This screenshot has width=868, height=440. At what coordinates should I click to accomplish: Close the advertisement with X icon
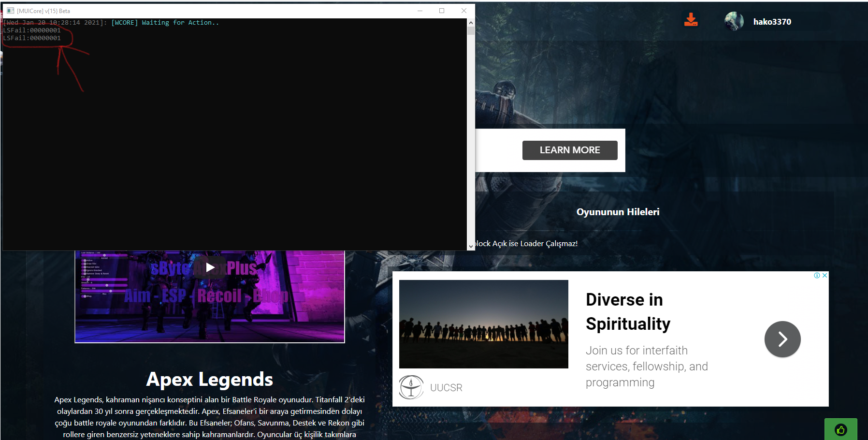click(825, 275)
